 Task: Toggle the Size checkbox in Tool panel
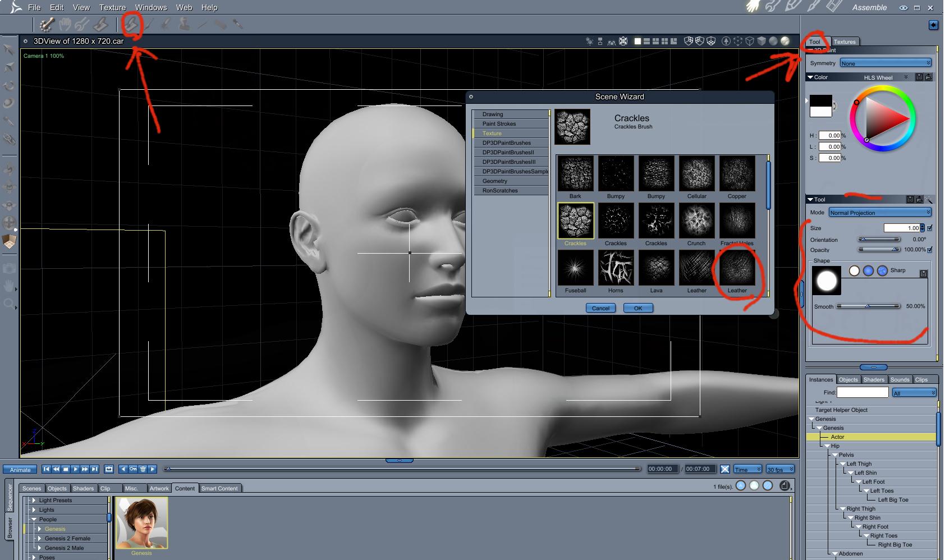pyautogui.click(x=930, y=228)
